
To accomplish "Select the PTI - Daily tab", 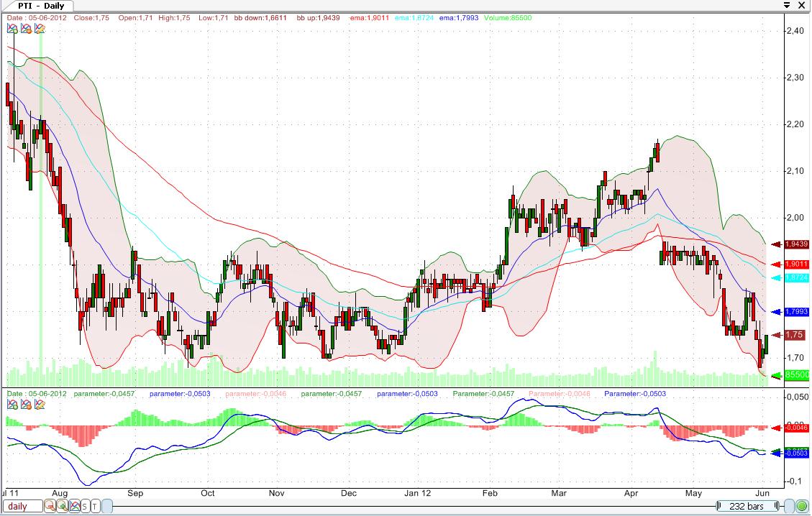I will 41,6.
